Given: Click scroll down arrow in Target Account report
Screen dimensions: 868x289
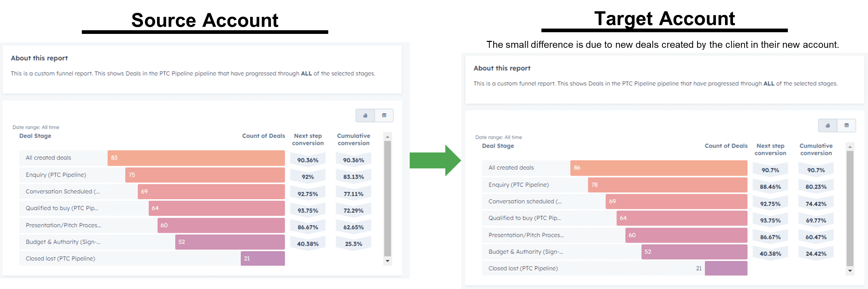Looking at the screenshot, I should pos(850,271).
